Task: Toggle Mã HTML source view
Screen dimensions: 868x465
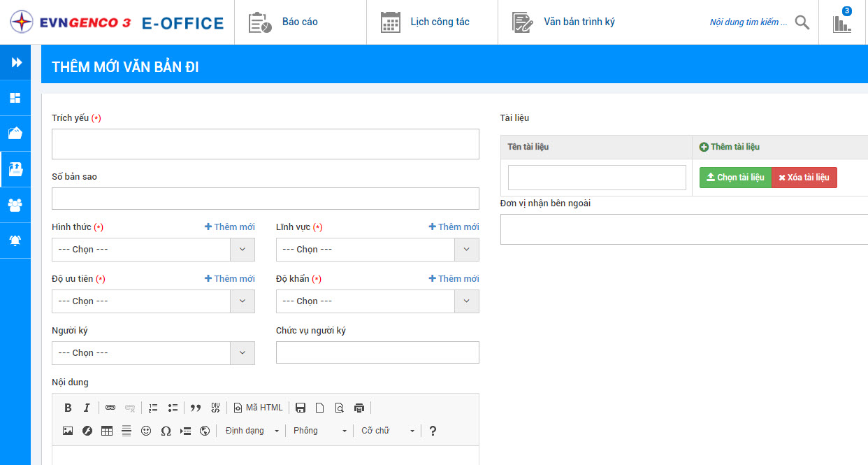Action: [259, 408]
